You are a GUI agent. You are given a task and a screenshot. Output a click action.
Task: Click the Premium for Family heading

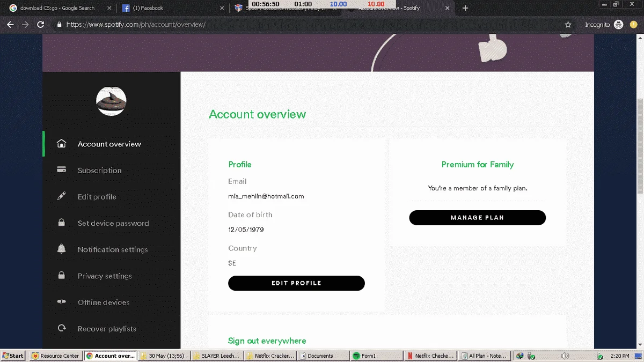pos(478,164)
